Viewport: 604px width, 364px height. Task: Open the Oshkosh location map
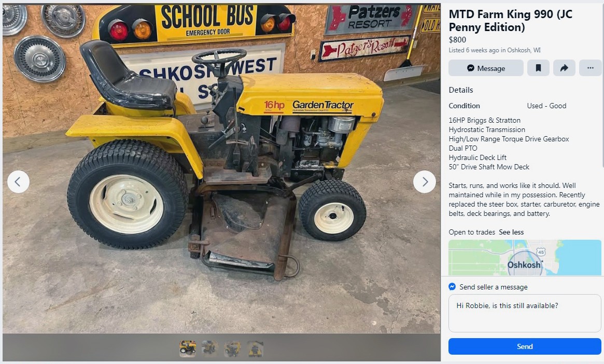[x=525, y=257]
